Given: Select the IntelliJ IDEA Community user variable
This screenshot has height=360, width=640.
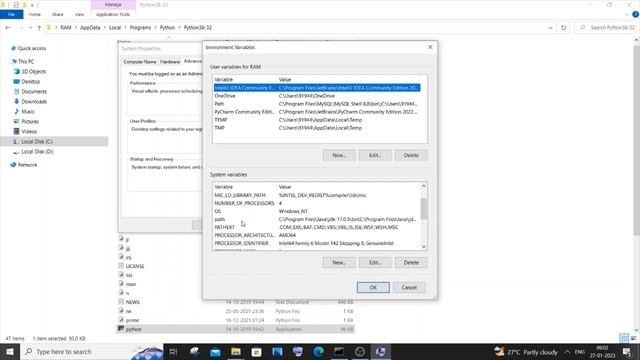Looking at the screenshot, I should 317,88.
